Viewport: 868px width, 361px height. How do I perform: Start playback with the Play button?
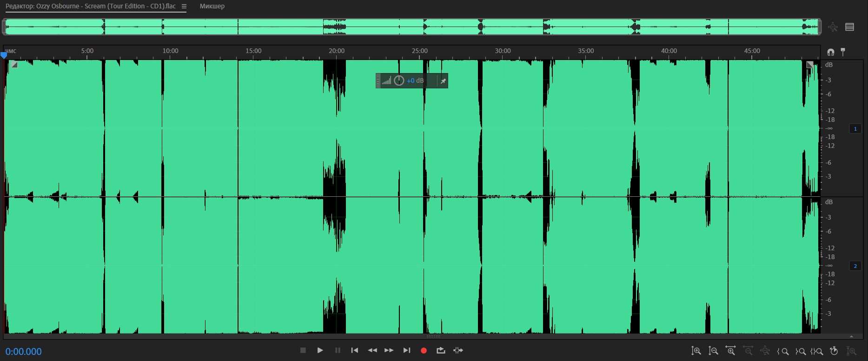[x=320, y=350]
